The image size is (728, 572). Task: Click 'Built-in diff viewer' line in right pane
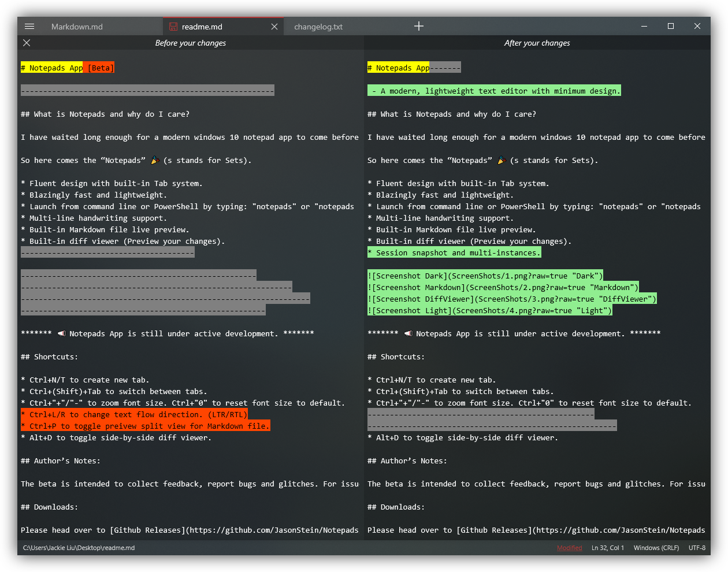(469, 241)
